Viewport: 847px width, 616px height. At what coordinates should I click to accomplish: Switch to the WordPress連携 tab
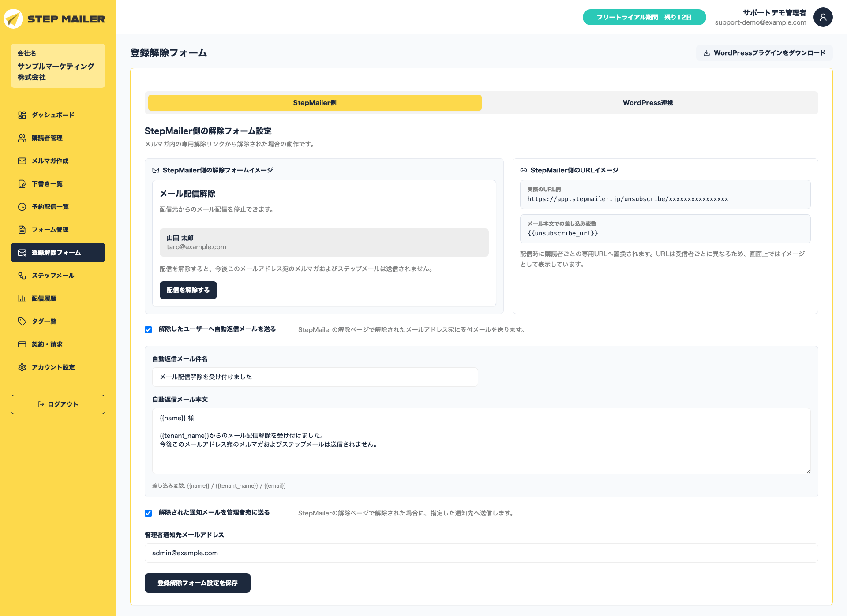pos(648,103)
